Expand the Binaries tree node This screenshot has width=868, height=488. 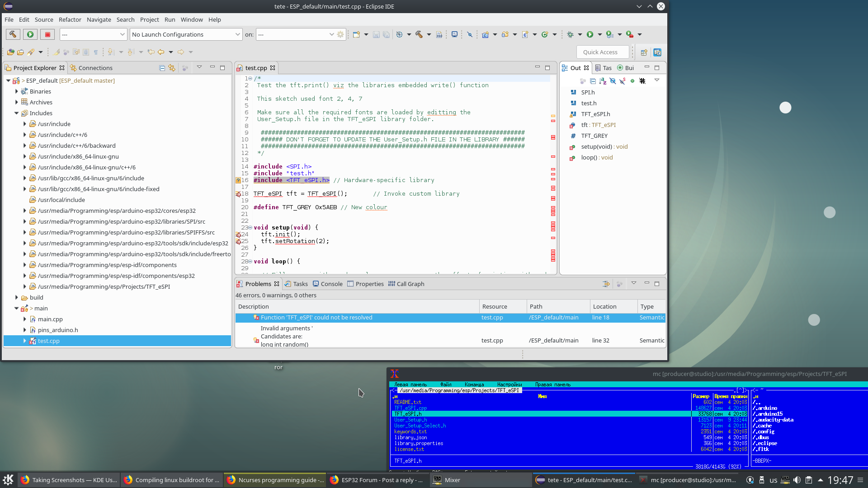tap(16, 92)
